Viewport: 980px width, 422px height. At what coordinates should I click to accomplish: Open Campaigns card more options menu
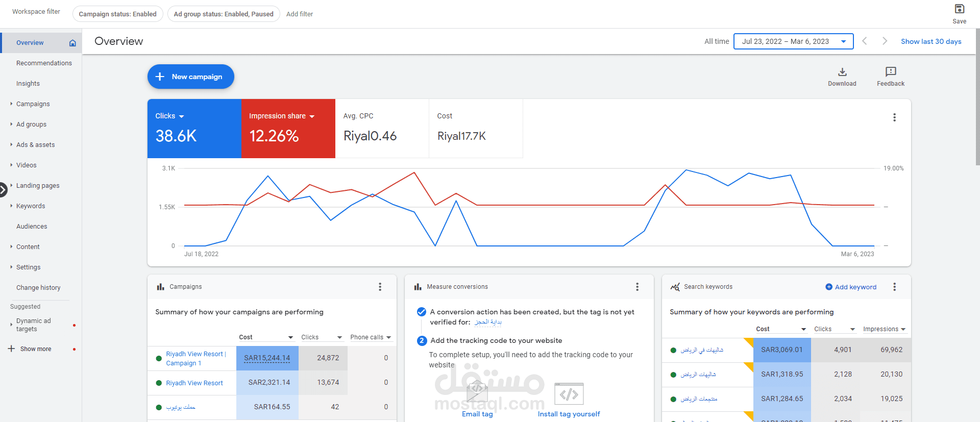pos(380,287)
